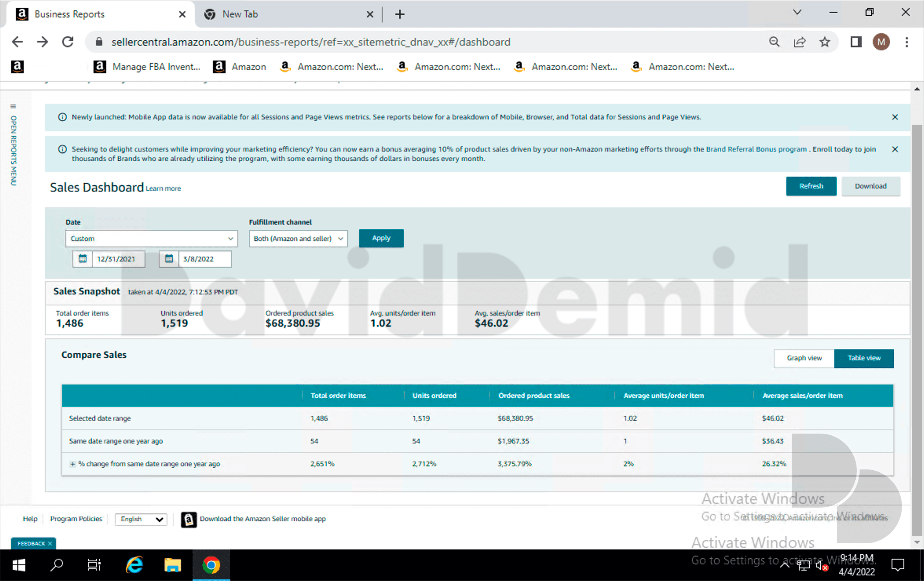Open the tab search chevron in Chrome

pyautogui.click(x=797, y=13)
